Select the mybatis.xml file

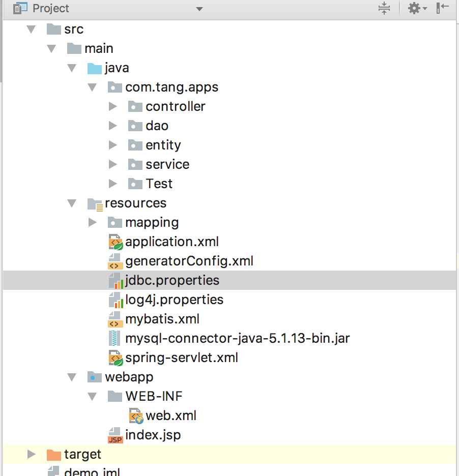click(162, 319)
